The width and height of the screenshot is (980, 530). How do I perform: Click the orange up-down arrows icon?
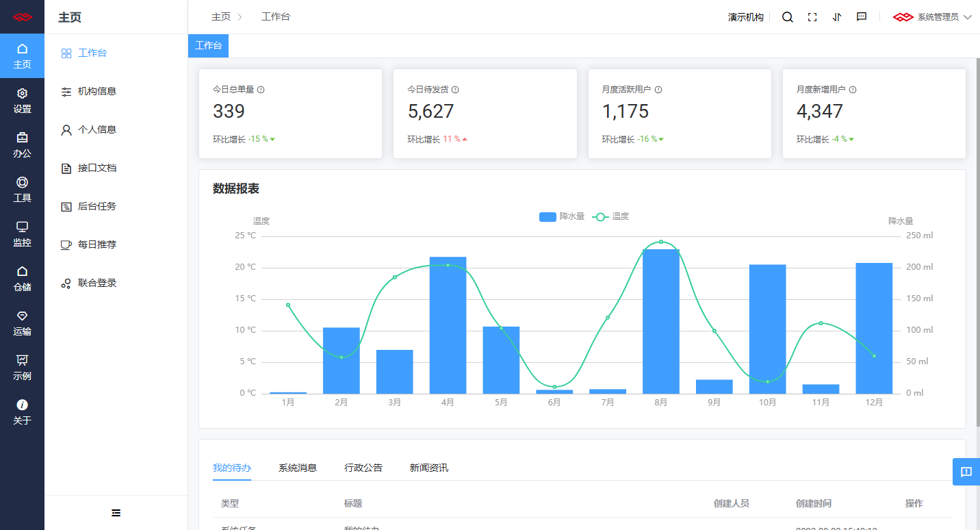click(837, 17)
